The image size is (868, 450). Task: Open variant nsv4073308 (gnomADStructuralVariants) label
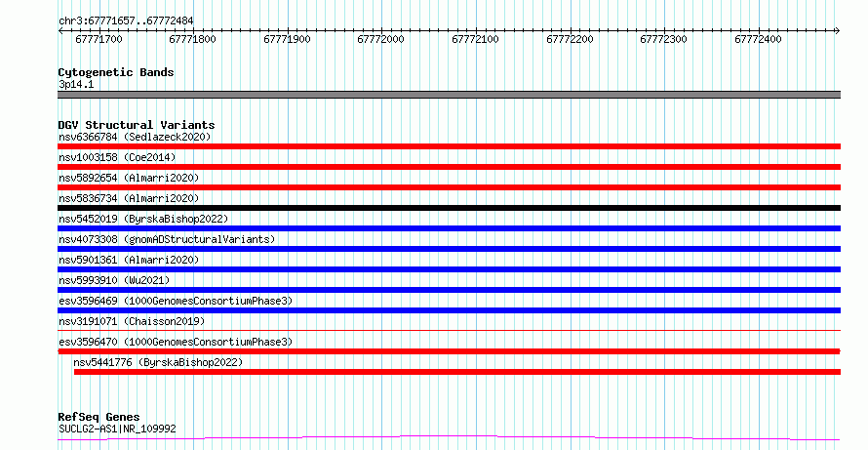[x=167, y=239]
